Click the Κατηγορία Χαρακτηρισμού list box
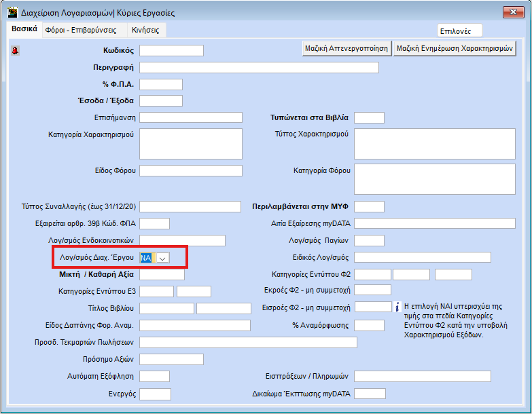 pos(191,143)
